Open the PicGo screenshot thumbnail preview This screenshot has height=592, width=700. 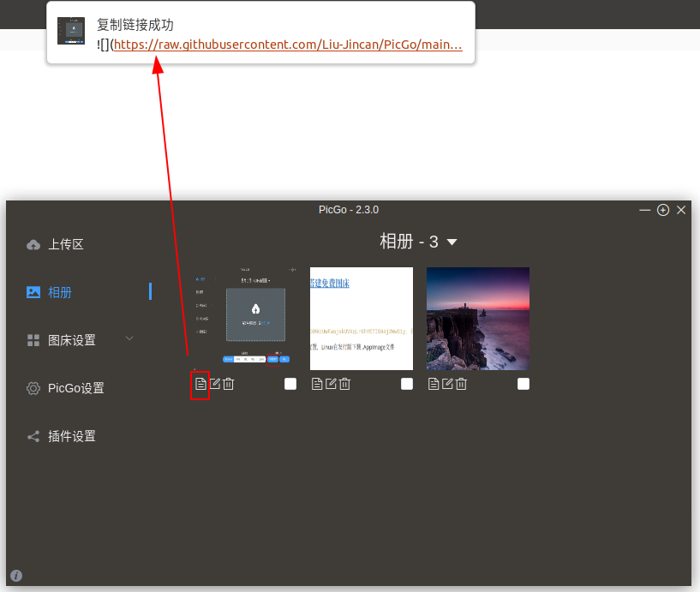click(245, 319)
